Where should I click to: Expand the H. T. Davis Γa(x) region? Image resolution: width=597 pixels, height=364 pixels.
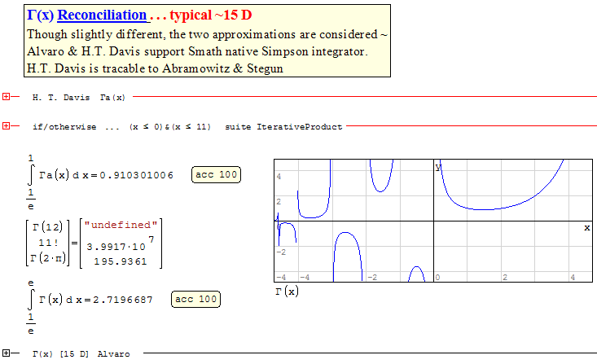(7, 98)
